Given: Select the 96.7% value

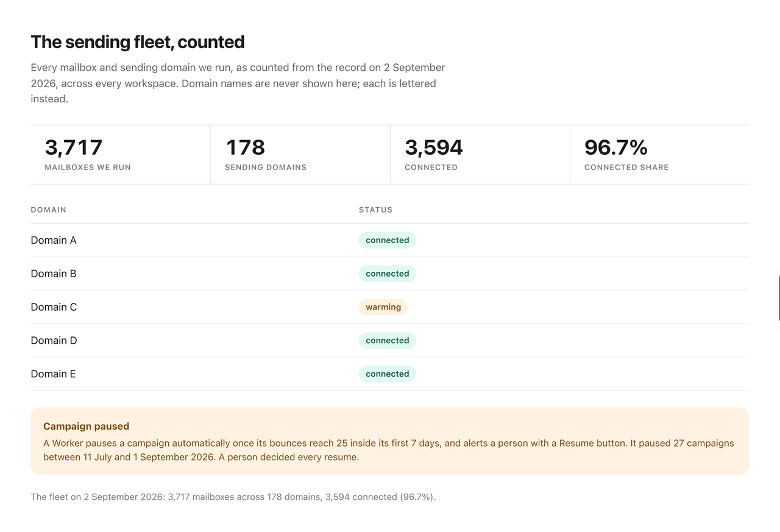Looking at the screenshot, I should tap(615, 147).
